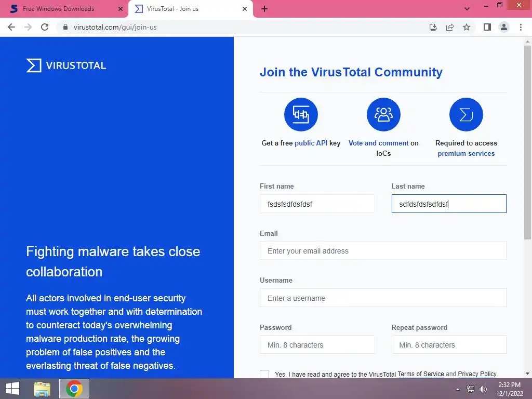The image size is (532, 399).
Task: Click the Fighting malware takes close collaboration text
Action: (x=113, y=262)
